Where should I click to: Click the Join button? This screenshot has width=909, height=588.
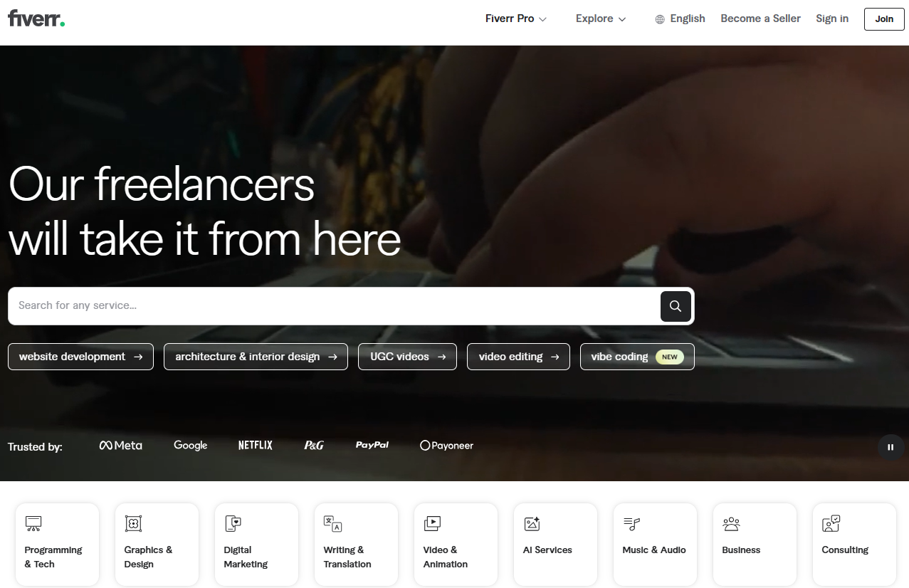[884, 19]
